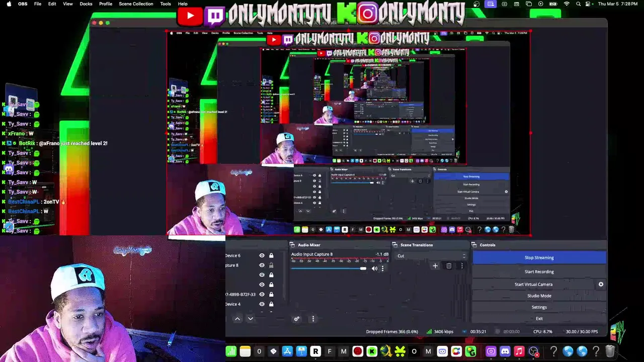Open OBS Settings button
This screenshot has width=644, height=362.
tap(539, 307)
